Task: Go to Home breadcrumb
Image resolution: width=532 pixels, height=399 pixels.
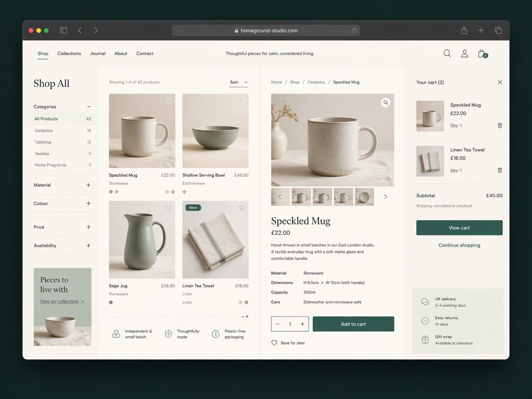Action: (x=276, y=82)
